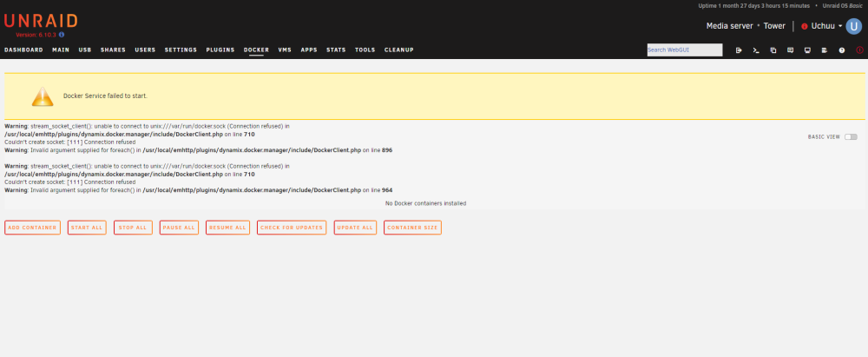Click the Pause All button
This screenshot has height=357, width=868.
point(179,228)
